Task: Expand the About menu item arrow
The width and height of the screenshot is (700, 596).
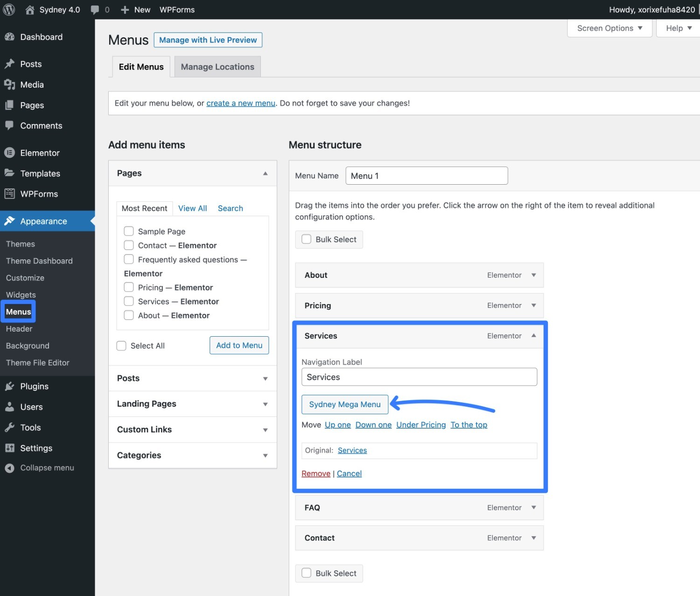Action: [533, 275]
